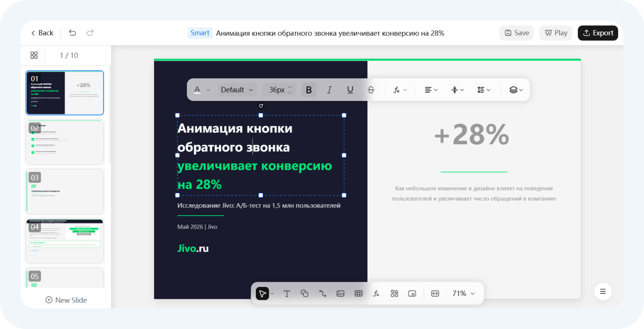Open the text alignment dropdown
644x329 pixels.
[431, 90]
